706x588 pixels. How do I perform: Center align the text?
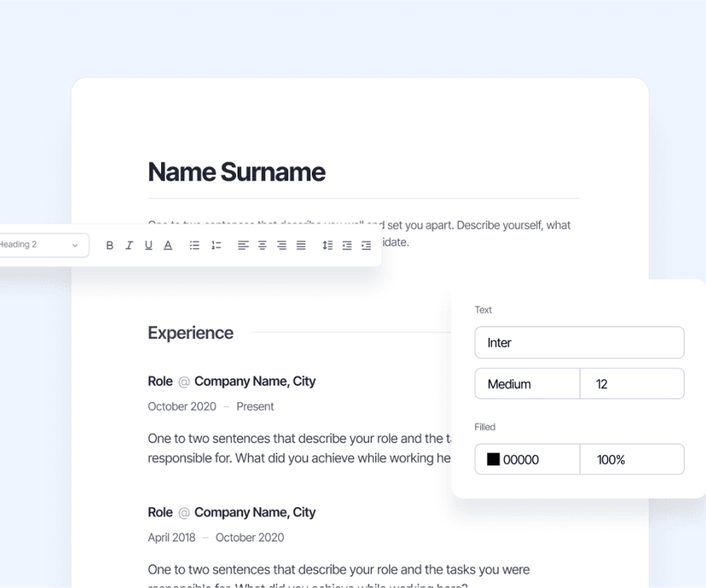(x=262, y=245)
